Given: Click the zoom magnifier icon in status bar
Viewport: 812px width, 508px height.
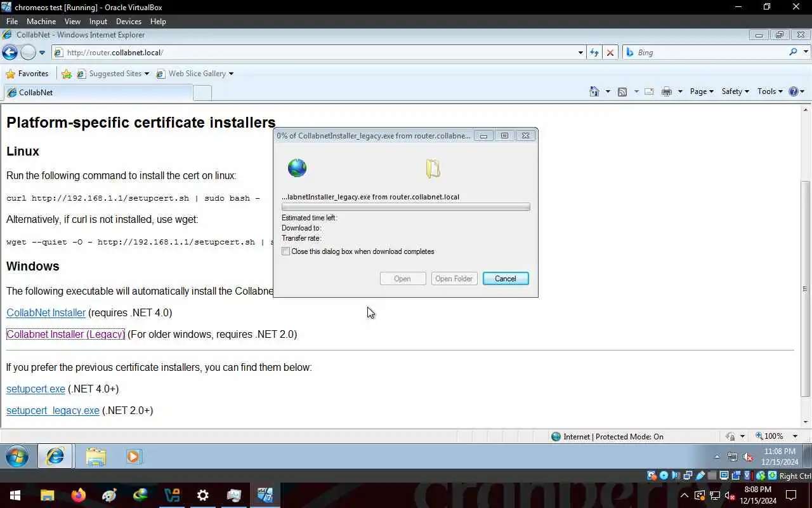Looking at the screenshot, I should [x=759, y=436].
